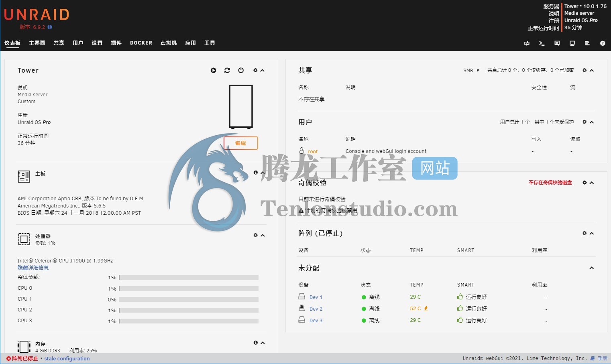The height and width of the screenshot is (364, 611).
Task: Click the monitor icon in the header
Action: coord(572,43)
